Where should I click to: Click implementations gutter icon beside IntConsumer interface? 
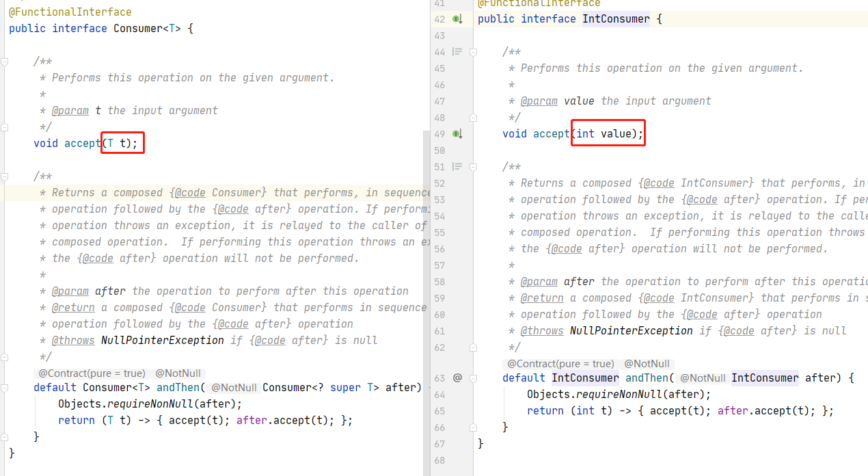457,19
